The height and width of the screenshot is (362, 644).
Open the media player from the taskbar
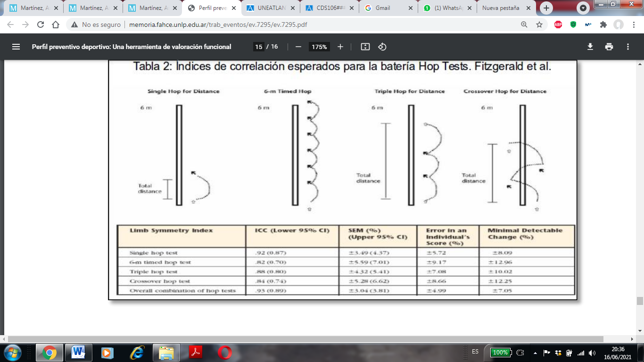pos(107,352)
